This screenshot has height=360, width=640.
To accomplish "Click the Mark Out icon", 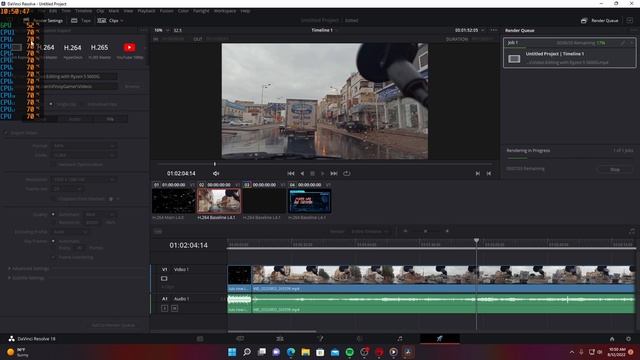I will tap(489, 173).
